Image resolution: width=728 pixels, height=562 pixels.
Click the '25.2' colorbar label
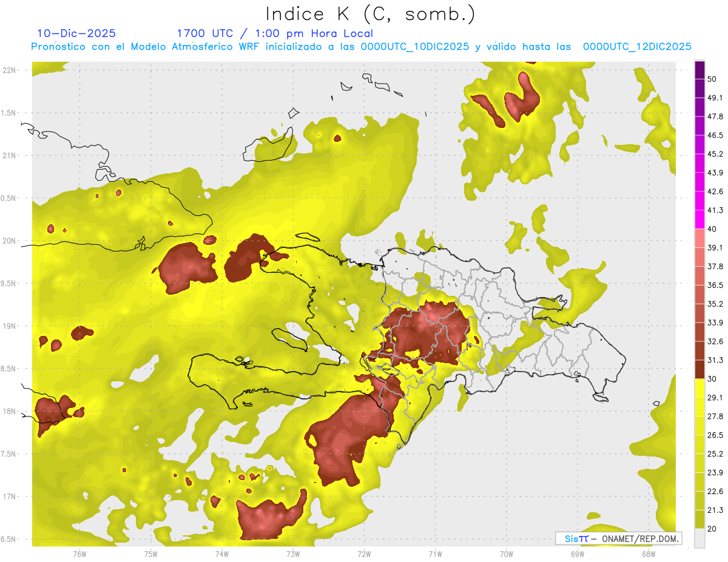pyautogui.click(x=715, y=453)
